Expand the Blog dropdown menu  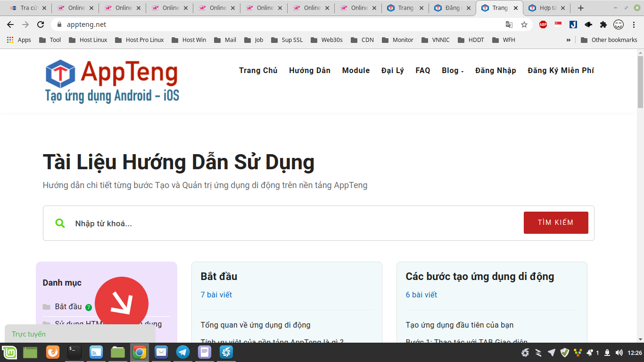click(x=453, y=70)
